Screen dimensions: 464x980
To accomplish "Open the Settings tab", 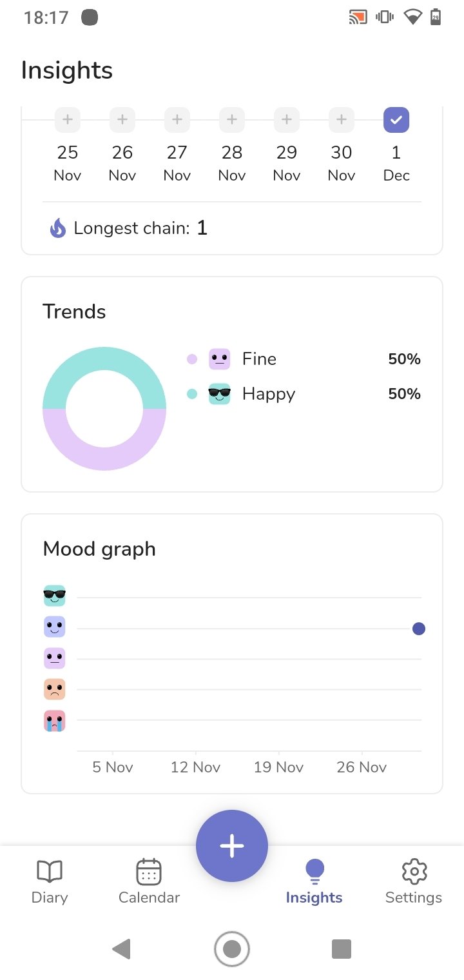I will [414, 881].
